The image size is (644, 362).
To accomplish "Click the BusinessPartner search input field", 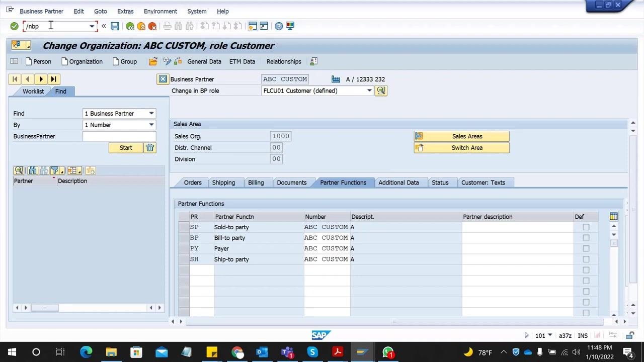I will (x=119, y=136).
